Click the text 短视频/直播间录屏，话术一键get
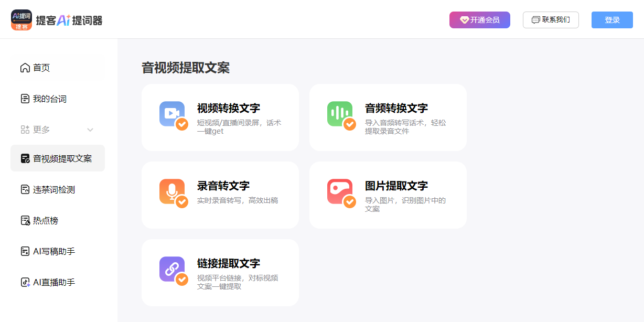Screen dimensions: 644x322 [x=239, y=127]
